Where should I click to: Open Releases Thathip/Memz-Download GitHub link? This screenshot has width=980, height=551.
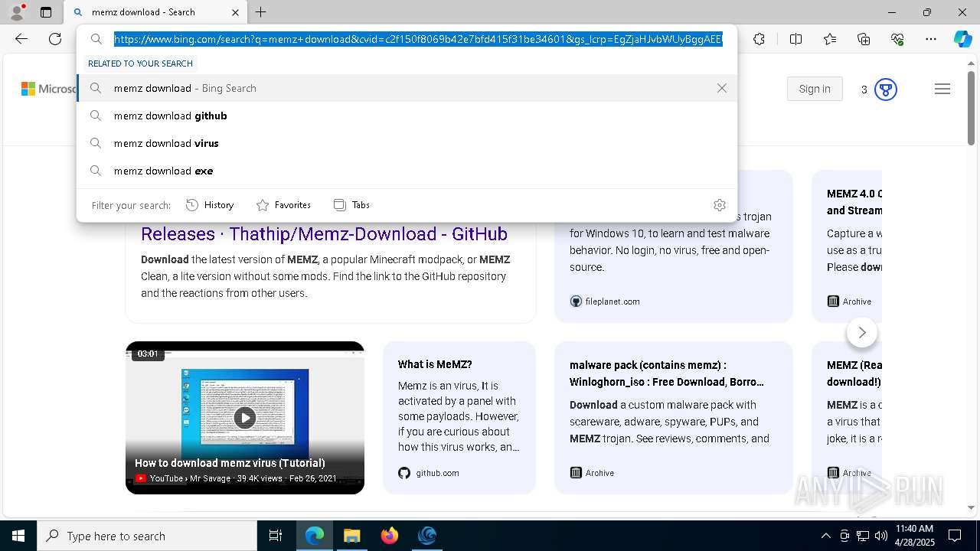pos(324,233)
